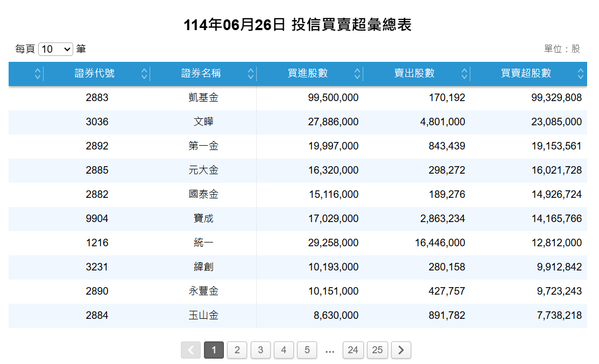Click stock code 3036
The width and height of the screenshot is (599, 364).
click(x=97, y=122)
